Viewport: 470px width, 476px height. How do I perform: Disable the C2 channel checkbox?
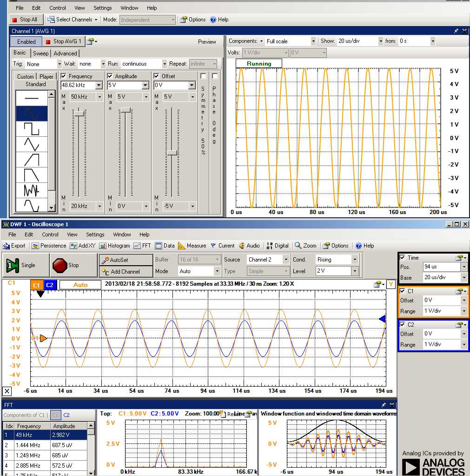403,324
